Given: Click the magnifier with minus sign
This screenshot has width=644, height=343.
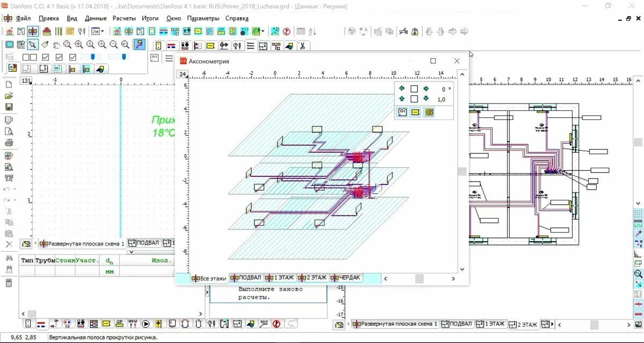Looking at the screenshot, I should click(114, 44).
